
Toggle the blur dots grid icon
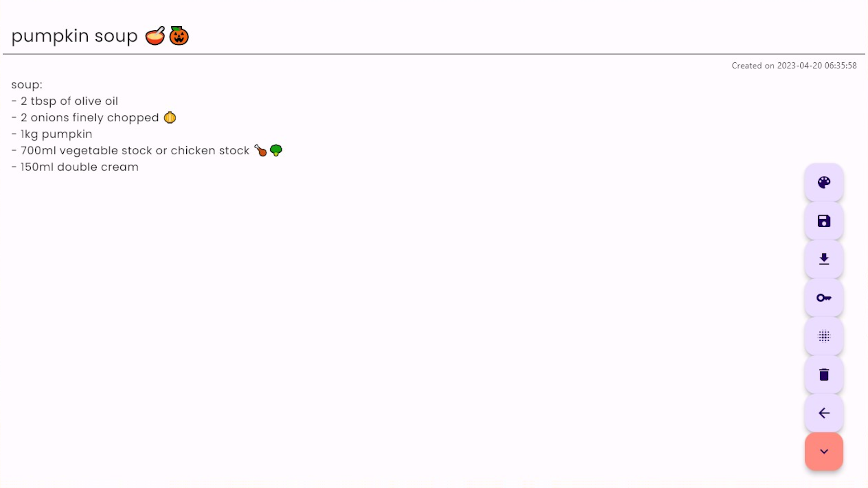tap(824, 336)
